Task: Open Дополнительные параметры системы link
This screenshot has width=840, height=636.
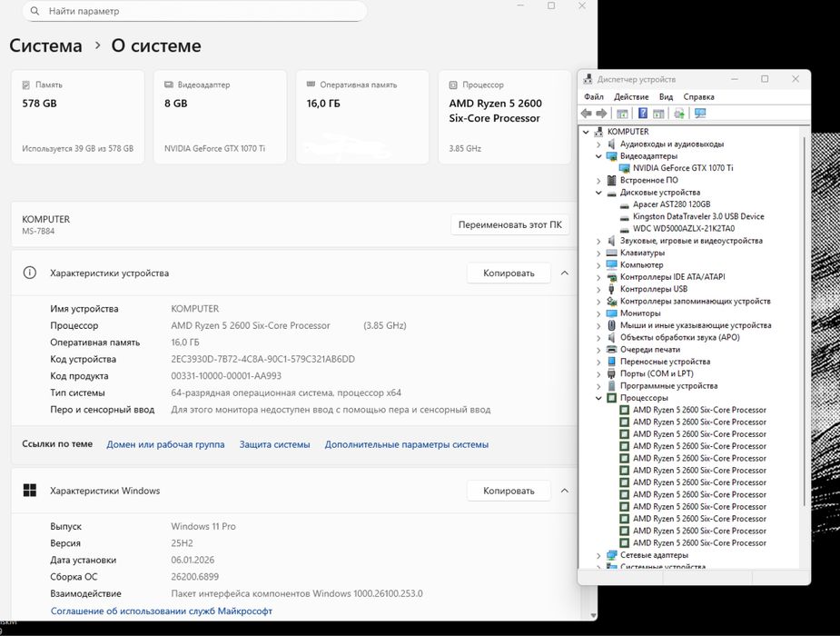Action: click(x=407, y=444)
